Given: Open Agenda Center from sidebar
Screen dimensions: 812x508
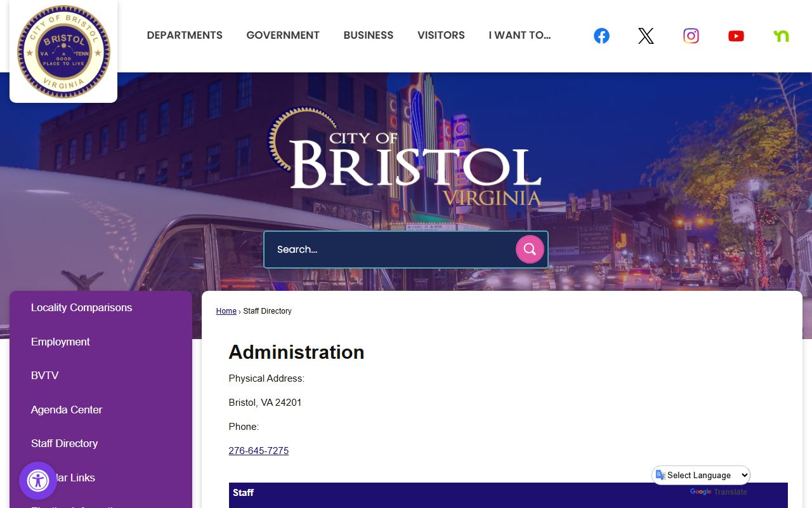Looking at the screenshot, I should click(x=67, y=410).
